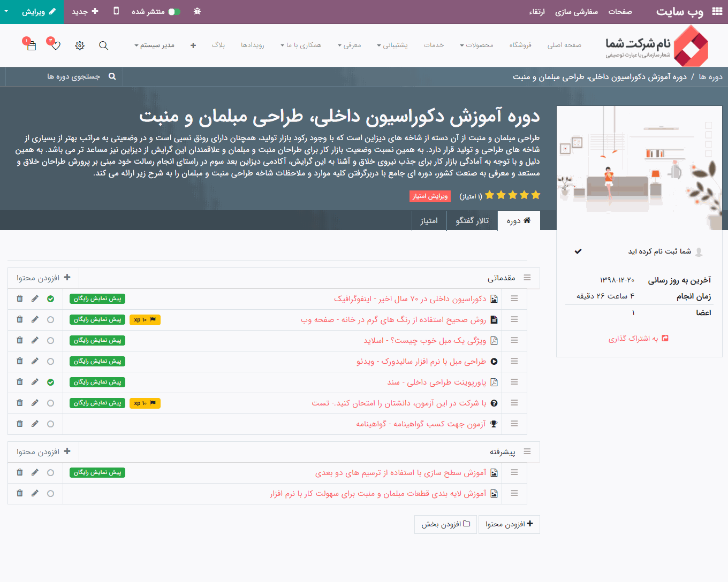This screenshot has height=582, width=728.
Task: Click افزودن بخش button at bottom
Action: click(x=445, y=524)
